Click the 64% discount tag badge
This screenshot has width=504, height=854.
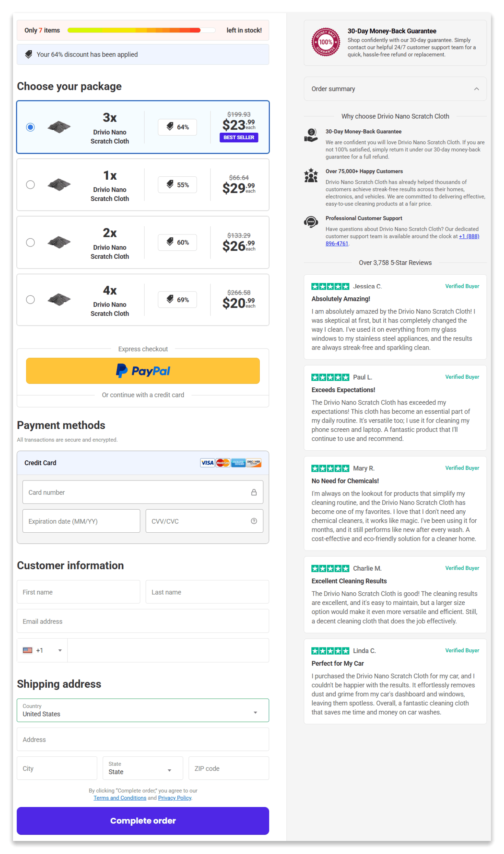(x=177, y=127)
